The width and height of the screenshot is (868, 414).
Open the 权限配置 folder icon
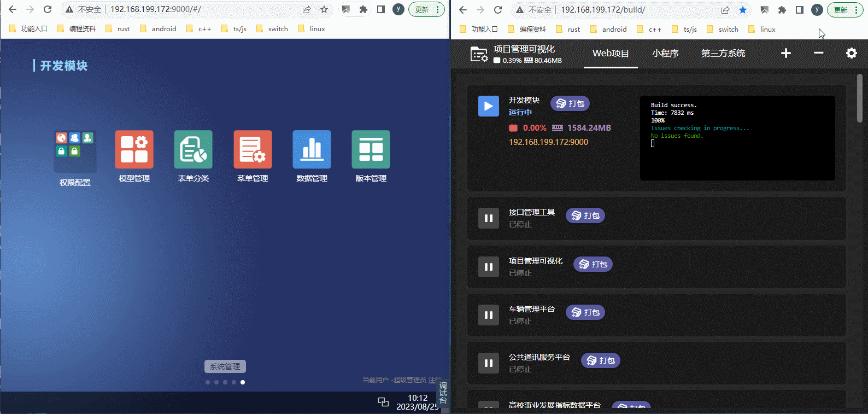[75, 152]
